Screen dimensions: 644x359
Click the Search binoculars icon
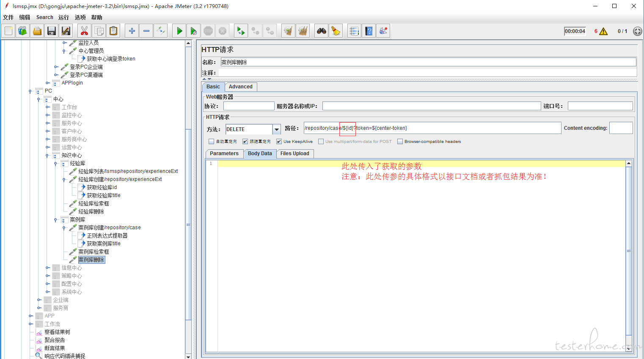322,31
